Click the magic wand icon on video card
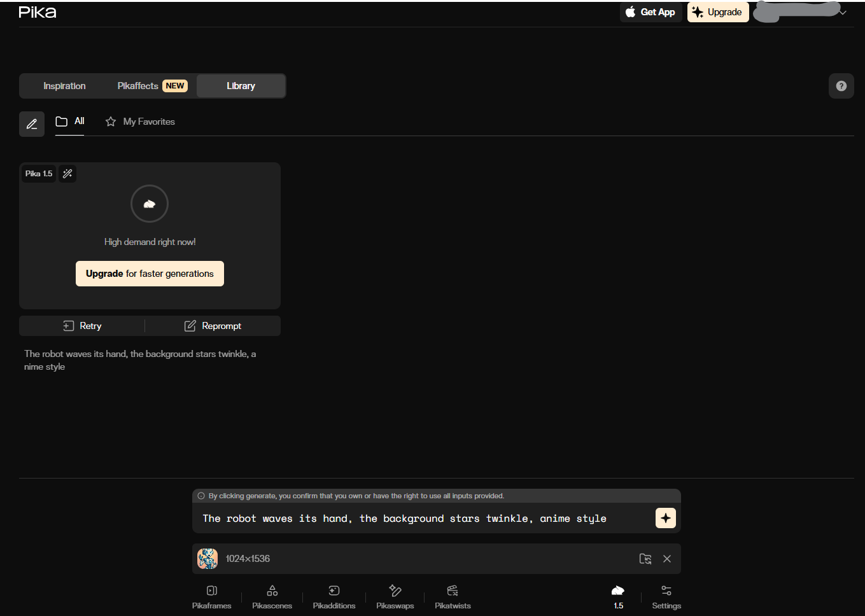Viewport: 865px width, 616px height. (67, 174)
